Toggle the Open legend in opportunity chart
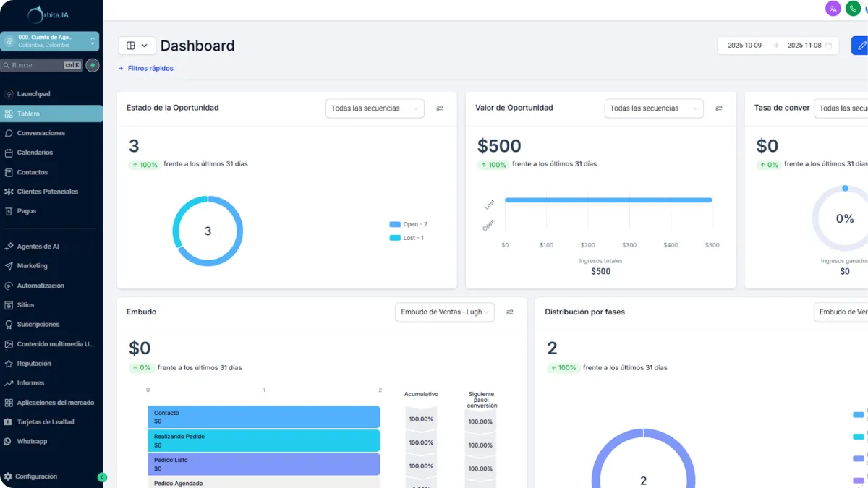The image size is (868, 488). tap(409, 224)
